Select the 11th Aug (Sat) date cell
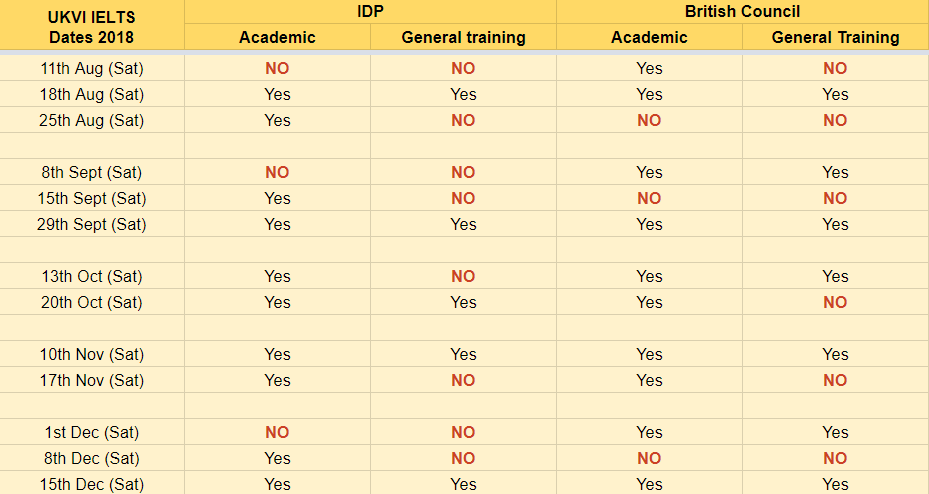 point(92,68)
